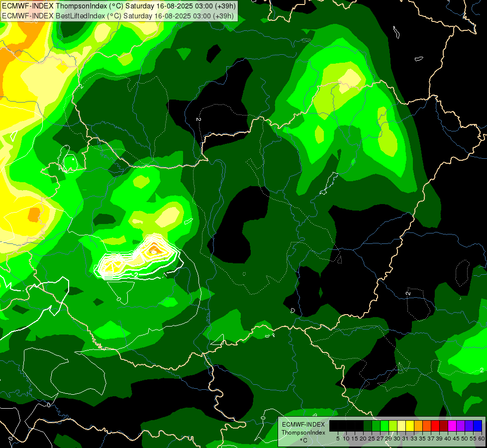Image resolution: width=487 pixels, height=448 pixels.
Task: Click the legend tick value '27'
Action: tap(380, 439)
